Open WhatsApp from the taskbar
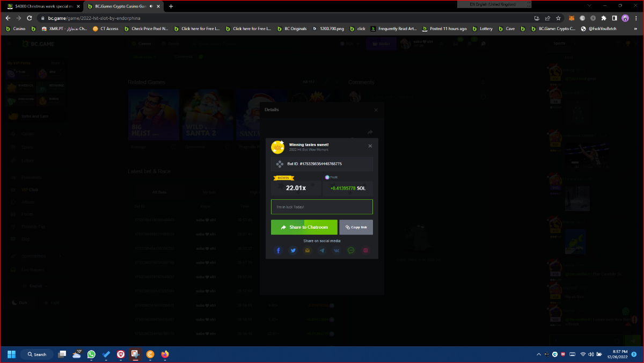 [x=91, y=354]
